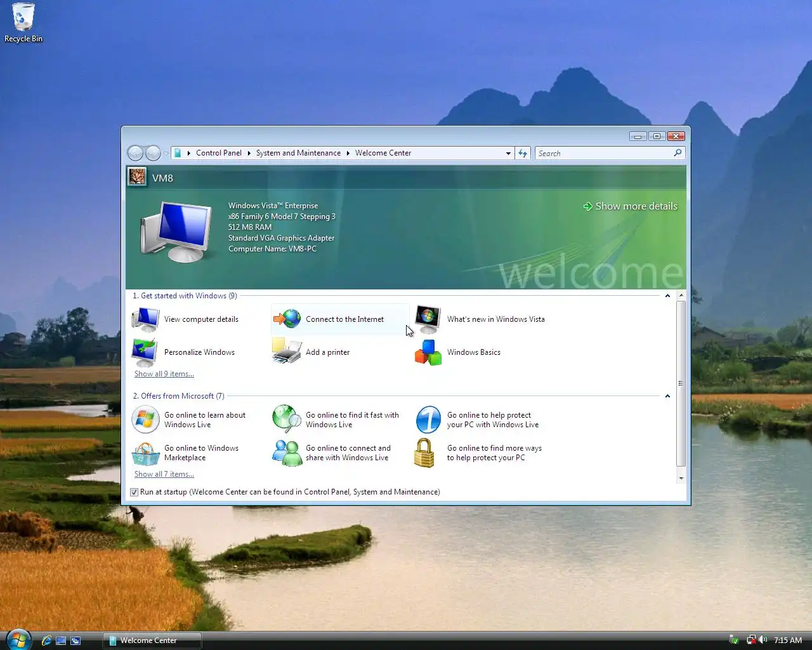The height and width of the screenshot is (650, 812).
Task: Click the Computer Name: VM8-PC text
Action: pos(272,249)
